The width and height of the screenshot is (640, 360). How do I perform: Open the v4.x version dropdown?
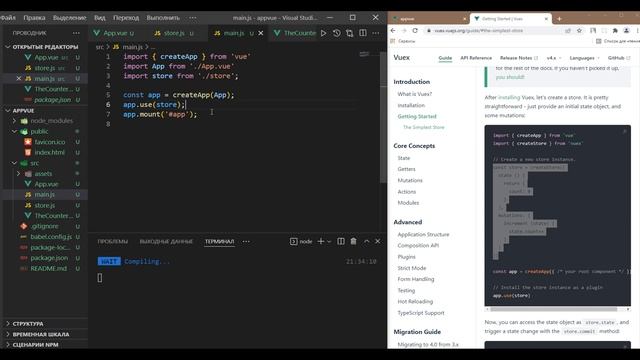(554, 58)
